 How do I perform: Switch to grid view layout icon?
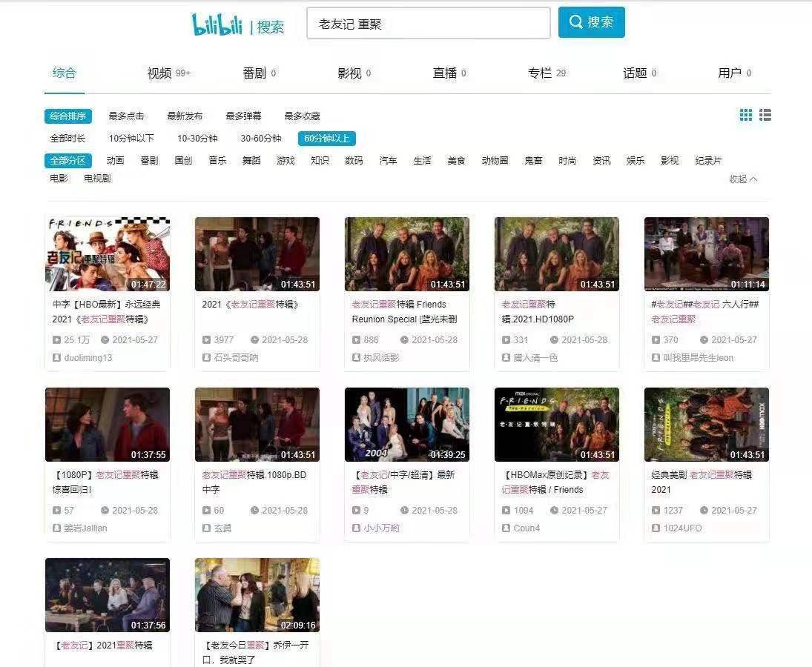(746, 115)
